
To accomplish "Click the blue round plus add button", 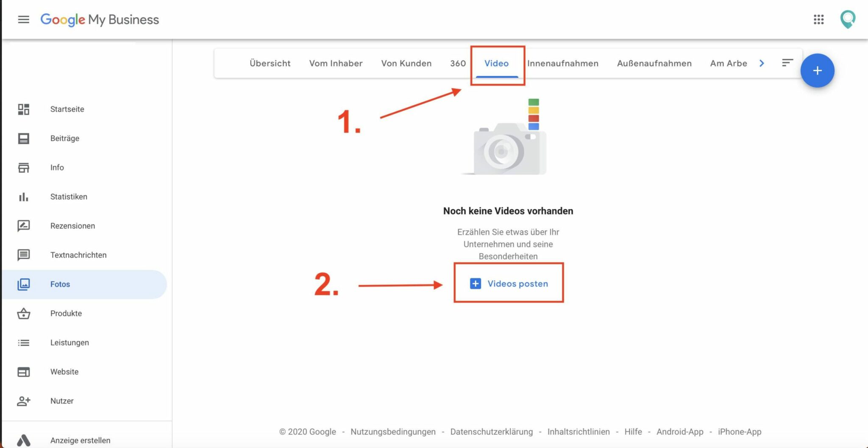I will coord(817,70).
